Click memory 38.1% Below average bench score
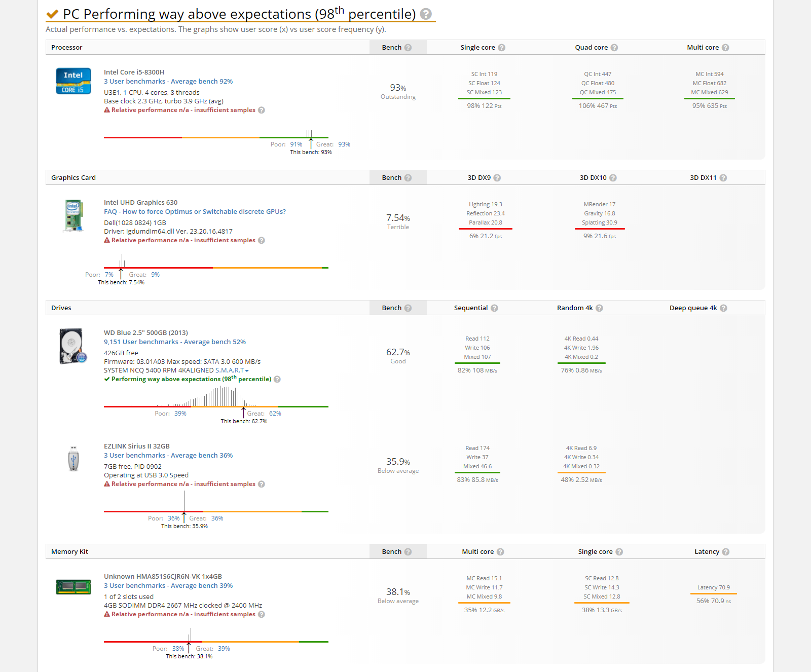This screenshot has height=672, width=811. (398, 595)
